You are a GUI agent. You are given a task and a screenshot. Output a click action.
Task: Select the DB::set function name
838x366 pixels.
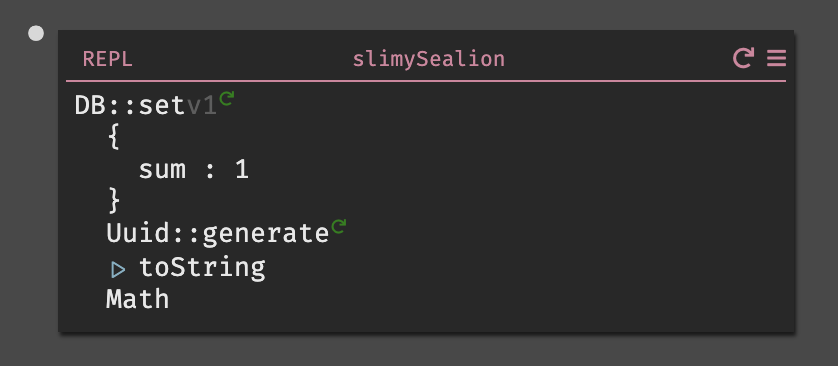click(130, 106)
